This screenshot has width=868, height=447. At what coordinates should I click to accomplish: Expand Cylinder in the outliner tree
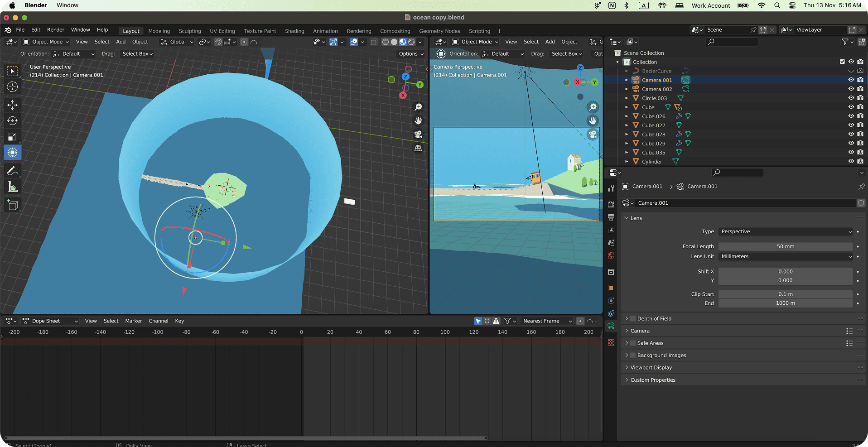(627, 162)
